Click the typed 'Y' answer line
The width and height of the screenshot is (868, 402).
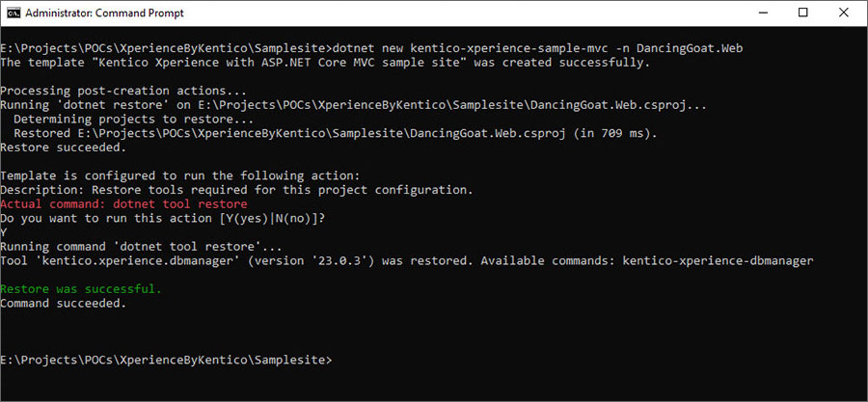3,232
